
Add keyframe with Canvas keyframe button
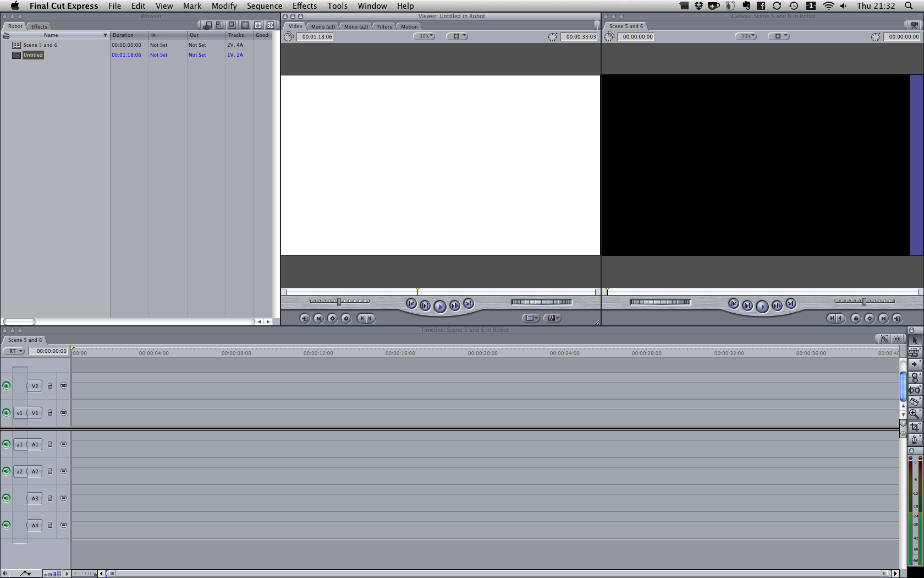coord(870,318)
